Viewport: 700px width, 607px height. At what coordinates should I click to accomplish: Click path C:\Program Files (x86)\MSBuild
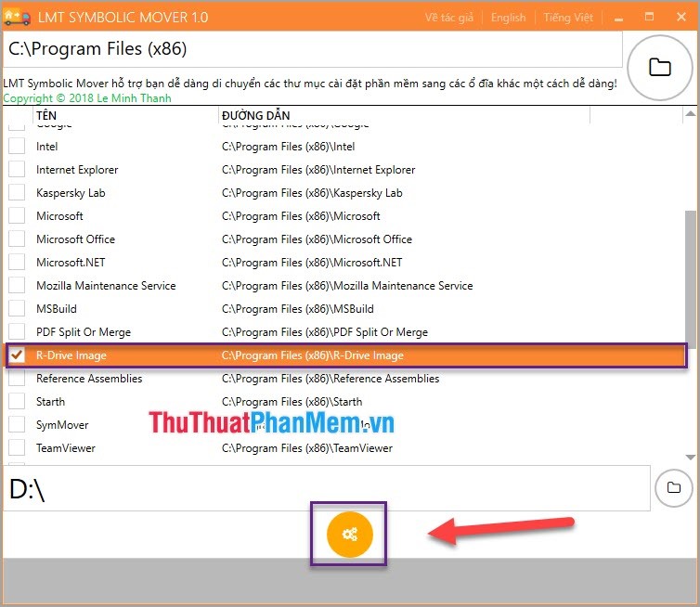(x=297, y=309)
